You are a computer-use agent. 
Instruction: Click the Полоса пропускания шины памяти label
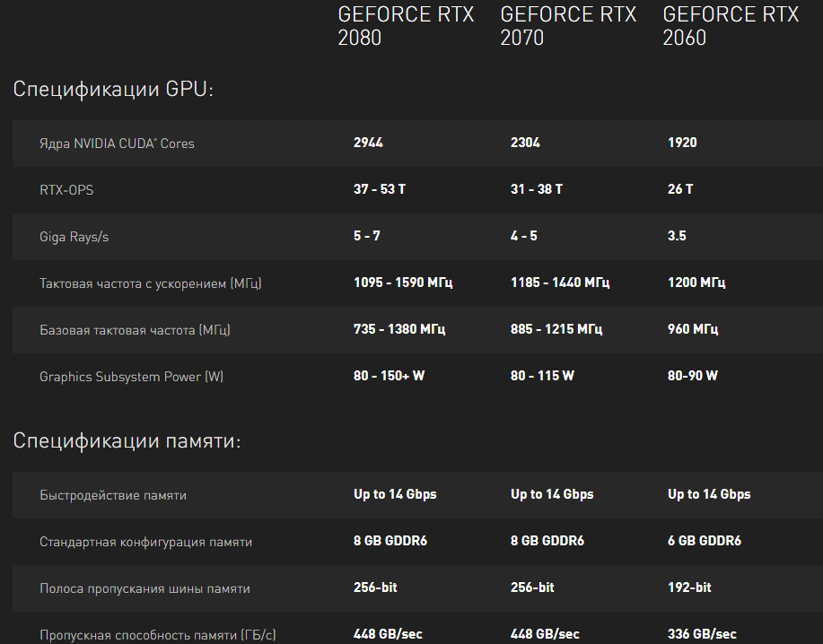pyautogui.click(x=144, y=588)
